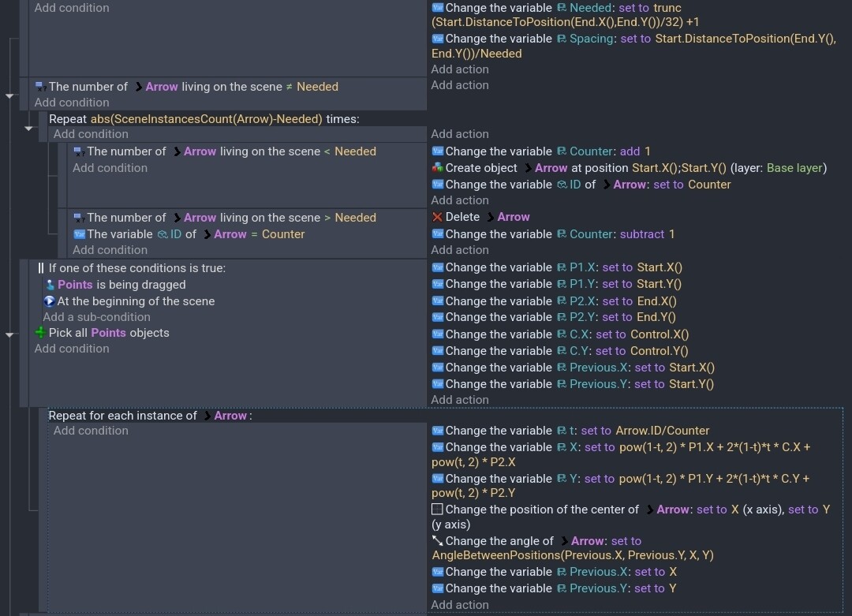Collapse the 'Repeat abs(...)' event's sub-events
Screen dimensions: 852x616
[29, 129]
